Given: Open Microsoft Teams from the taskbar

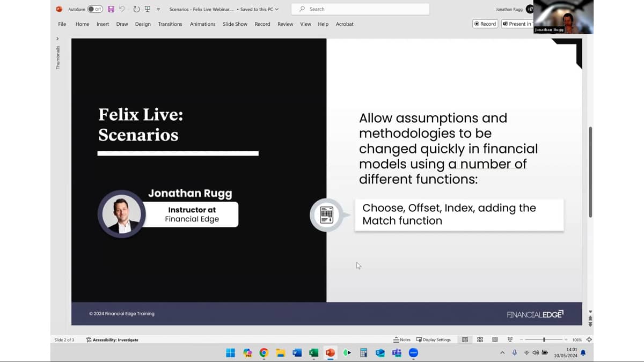Looking at the screenshot, I should tap(397, 352).
